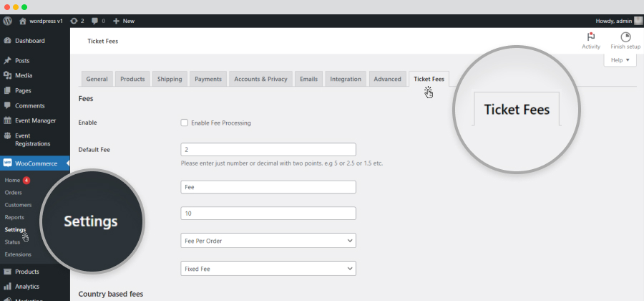
Task: Open WooCommerce Settings submenu
Action: click(x=15, y=229)
